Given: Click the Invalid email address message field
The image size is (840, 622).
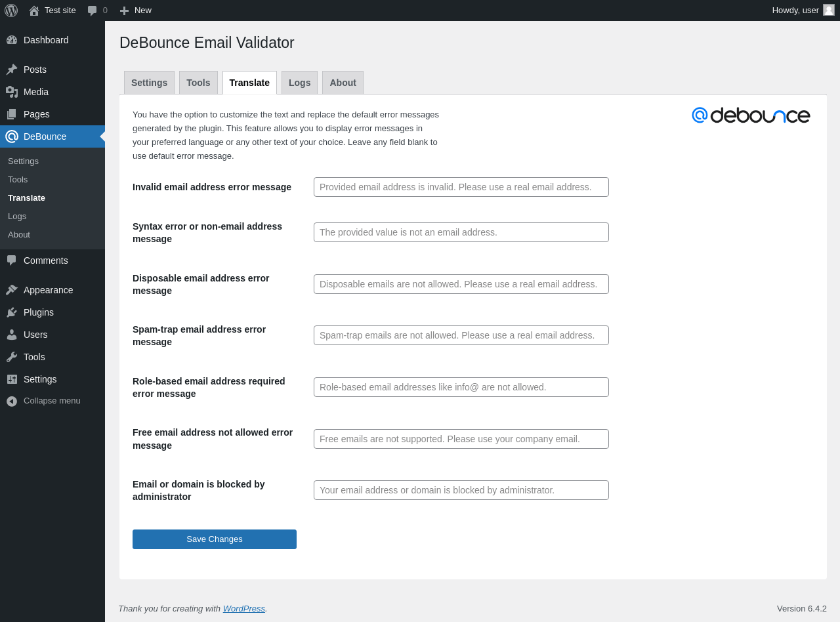Looking at the screenshot, I should coord(461,187).
